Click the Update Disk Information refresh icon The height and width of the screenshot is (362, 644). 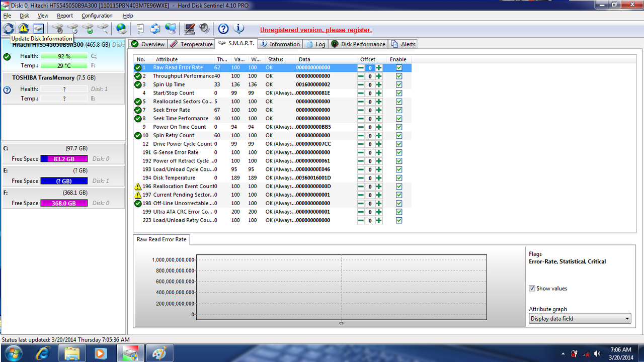pyautogui.click(x=9, y=29)
